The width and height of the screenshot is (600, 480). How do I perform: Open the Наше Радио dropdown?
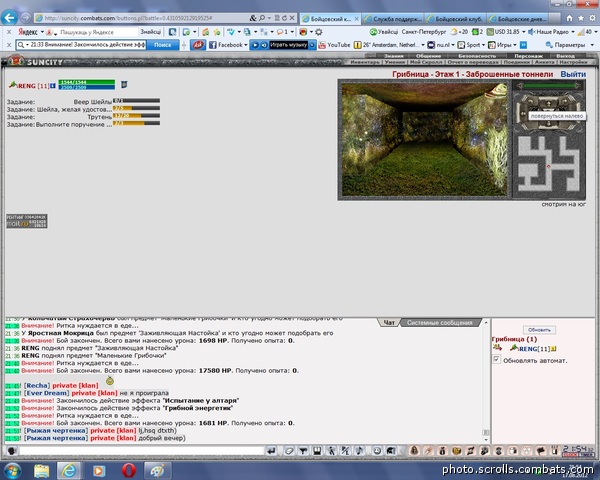(x=573, y=32)
